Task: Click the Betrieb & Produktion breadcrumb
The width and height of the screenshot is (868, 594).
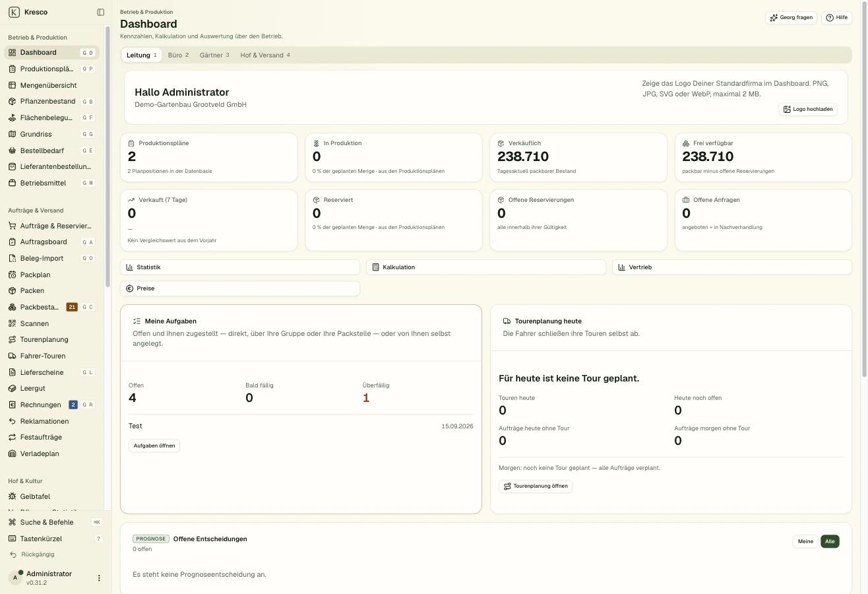Action: coord(146,12)
